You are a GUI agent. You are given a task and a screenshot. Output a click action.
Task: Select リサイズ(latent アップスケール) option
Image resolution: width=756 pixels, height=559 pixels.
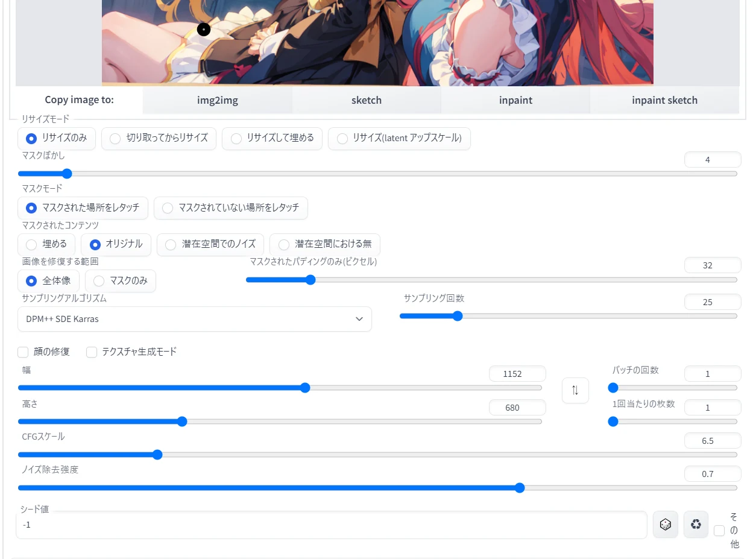399,138
